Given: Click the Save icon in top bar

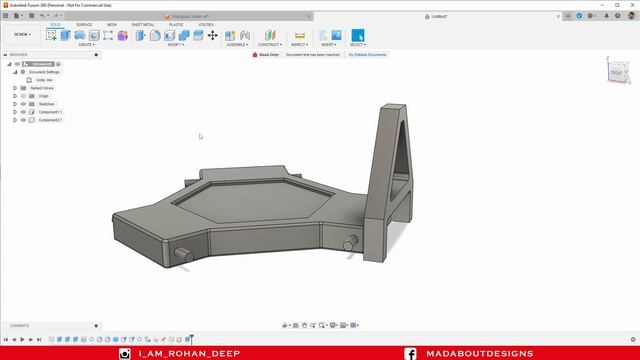Looking at the screenshot, I should tap(31, 16).
